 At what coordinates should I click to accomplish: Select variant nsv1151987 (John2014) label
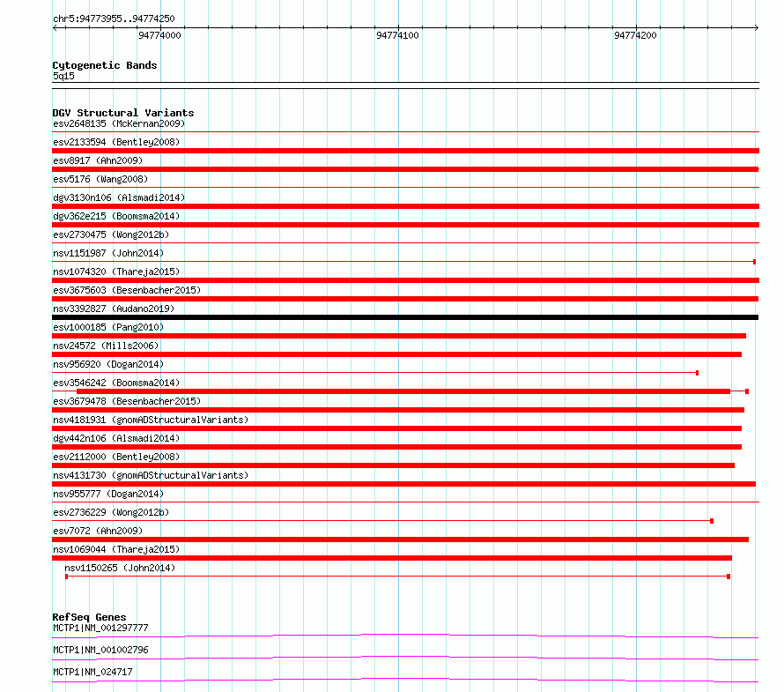[x=108, y=253]
